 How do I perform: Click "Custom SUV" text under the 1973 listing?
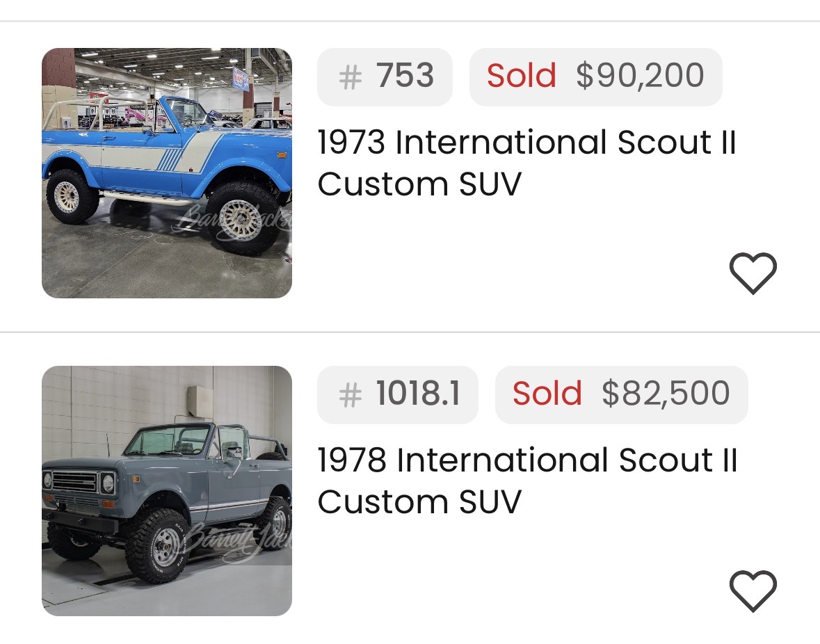(x=419, y=185)
